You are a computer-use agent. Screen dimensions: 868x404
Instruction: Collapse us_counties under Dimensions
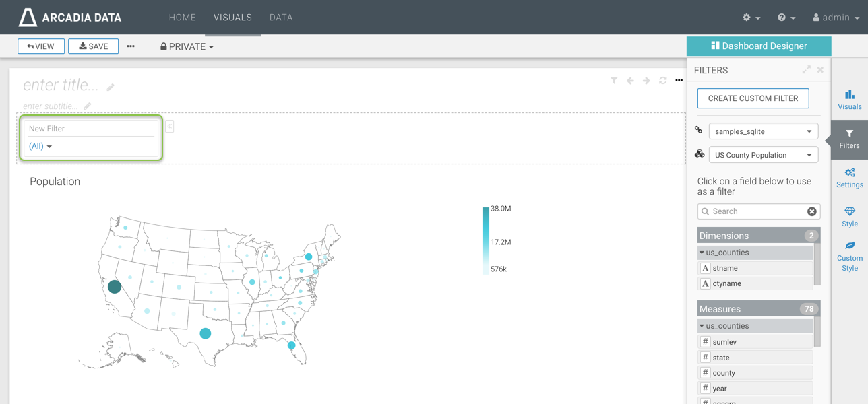[x=702, y=252]
